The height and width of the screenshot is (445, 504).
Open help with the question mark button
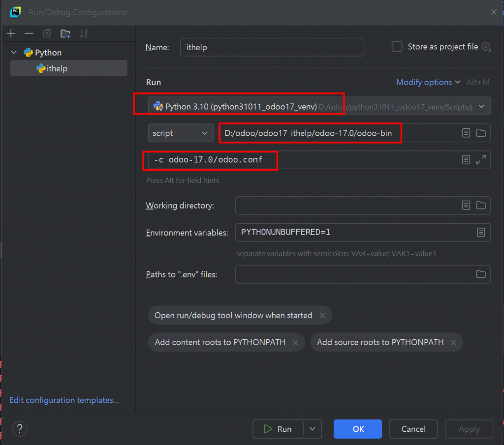click(x=20, y=429)
